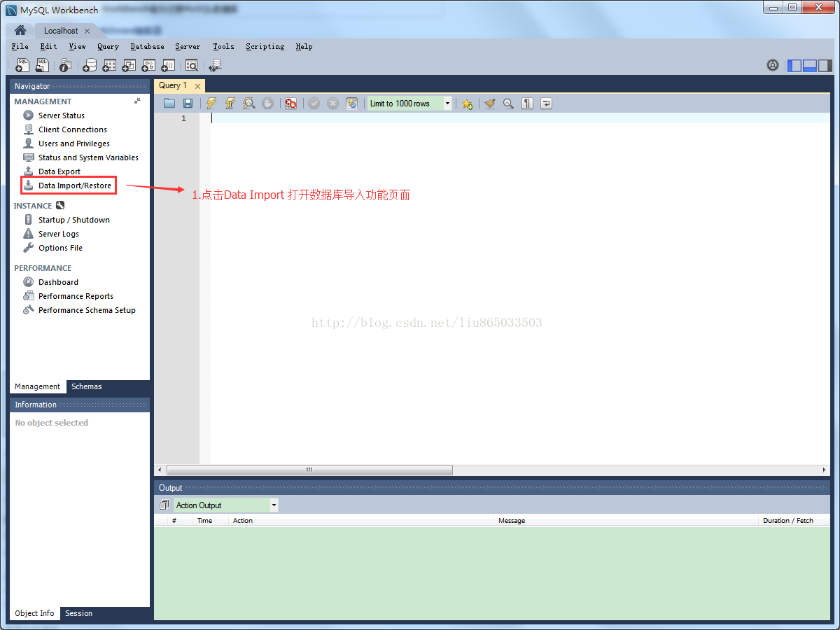Create a new table icon
This screenshot has width=840, height=630.
(109, 65)
